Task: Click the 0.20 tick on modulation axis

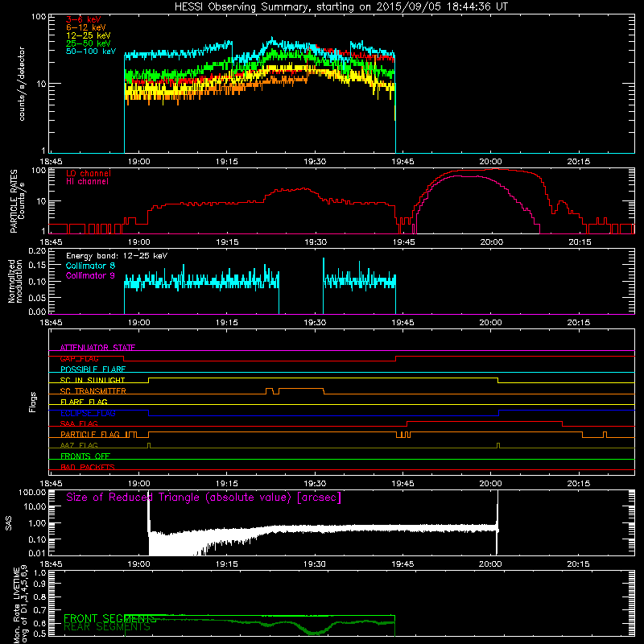Action: point(37,250)
